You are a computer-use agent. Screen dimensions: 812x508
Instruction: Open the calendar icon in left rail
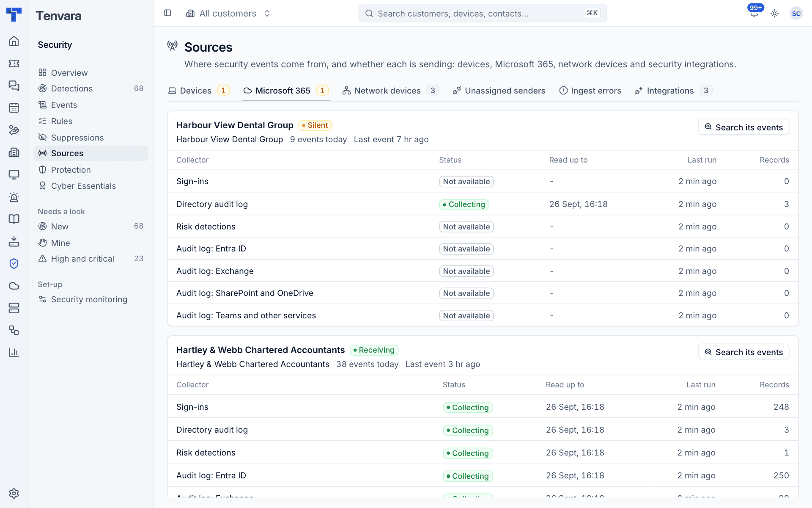pos(14,108)
